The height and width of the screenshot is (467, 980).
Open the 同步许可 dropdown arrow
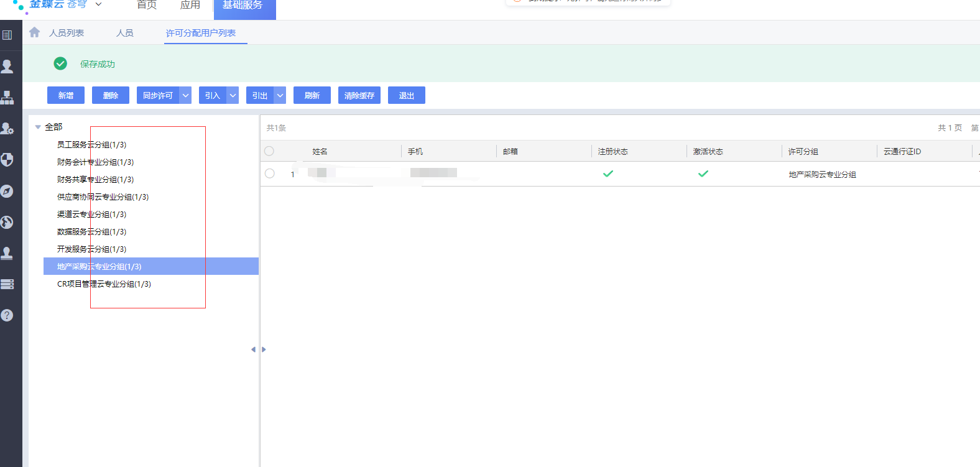(x=185, y=95)
